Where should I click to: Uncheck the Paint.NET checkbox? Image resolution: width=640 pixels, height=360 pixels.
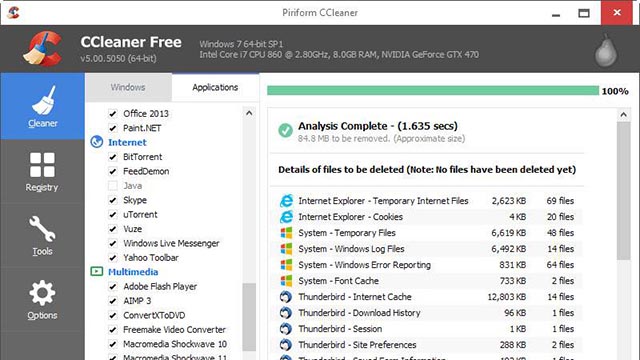click(113, 128)
